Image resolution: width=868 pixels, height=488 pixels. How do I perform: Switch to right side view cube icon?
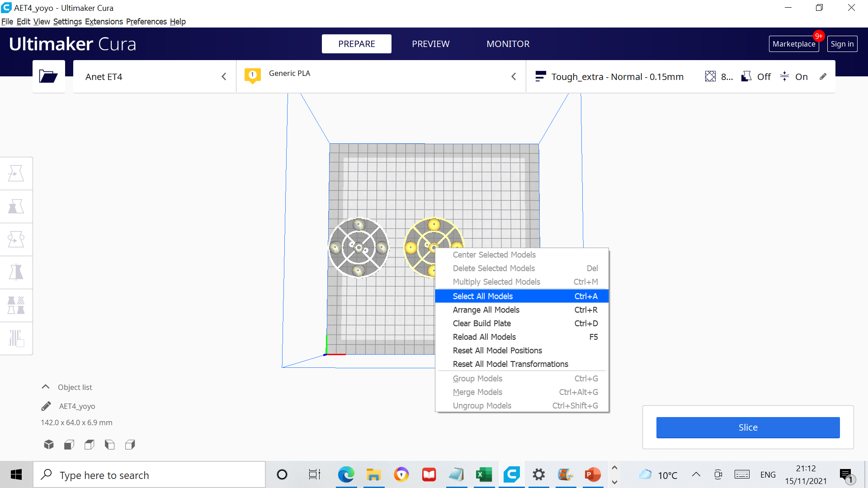pyautogui.click(x=130, y=445)
